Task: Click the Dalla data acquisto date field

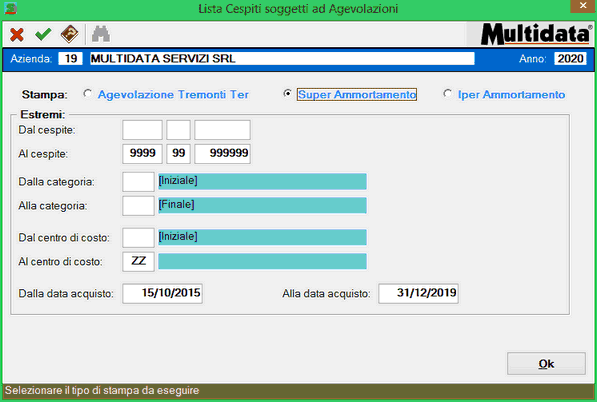Action: (163, 293)
